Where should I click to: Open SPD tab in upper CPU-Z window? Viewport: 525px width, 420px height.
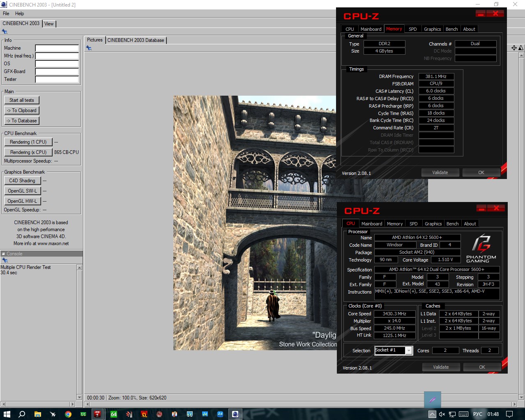(x=413, y=29)
